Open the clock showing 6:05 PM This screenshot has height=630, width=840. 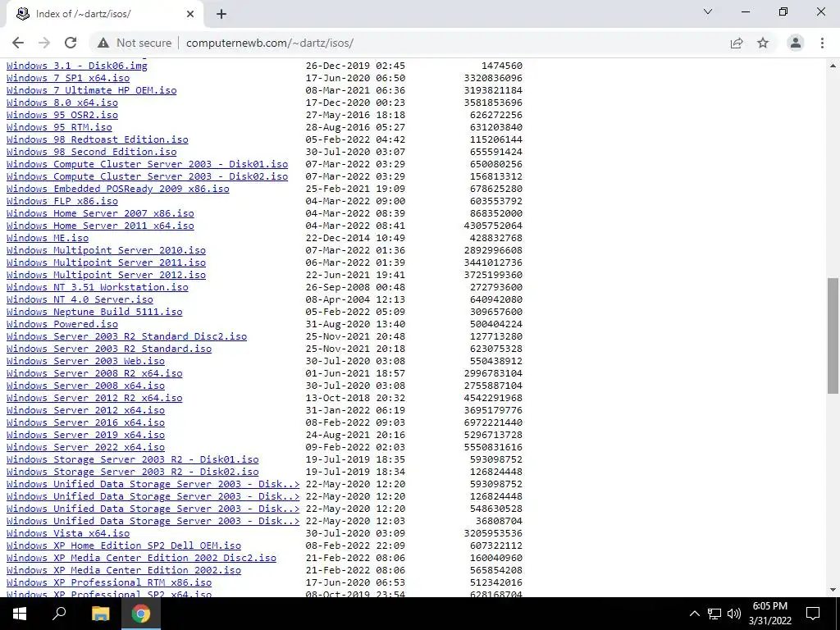769,614
